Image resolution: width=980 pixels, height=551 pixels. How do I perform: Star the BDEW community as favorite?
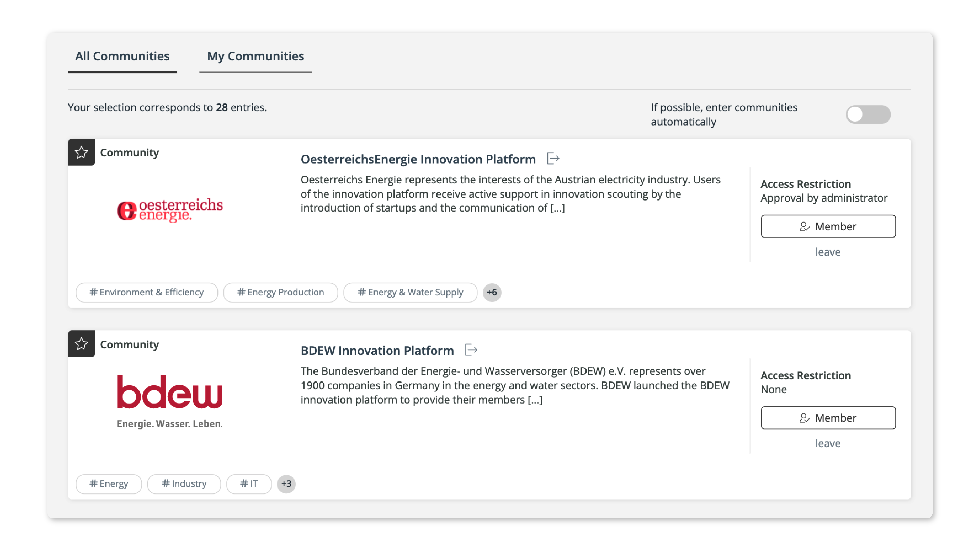point(81,344)
